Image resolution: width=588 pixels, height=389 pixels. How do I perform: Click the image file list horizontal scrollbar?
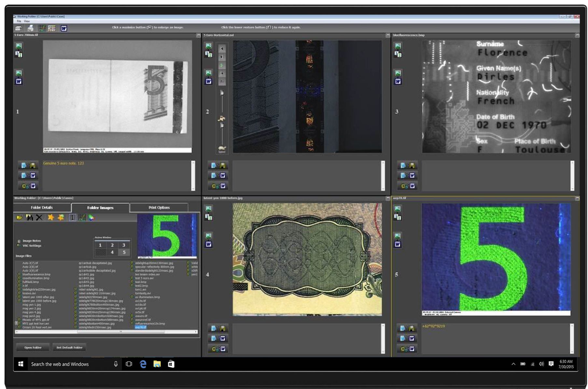106,332
